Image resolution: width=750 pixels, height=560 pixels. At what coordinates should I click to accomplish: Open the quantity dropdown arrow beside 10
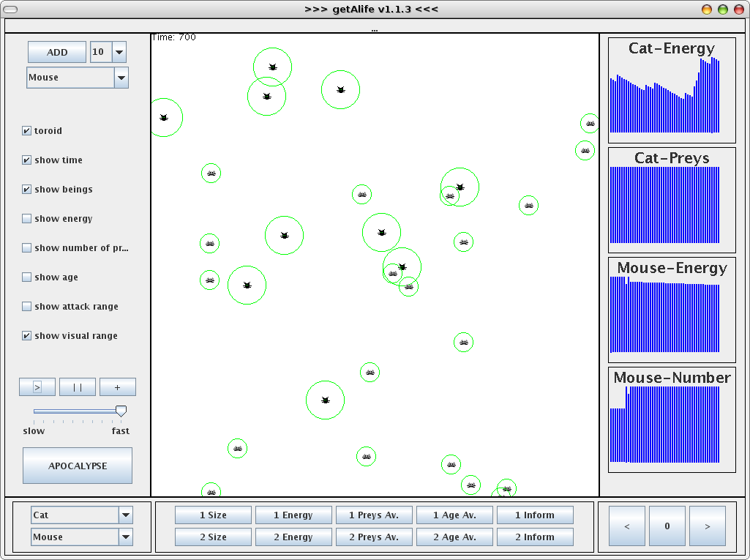tap(119, 52)
